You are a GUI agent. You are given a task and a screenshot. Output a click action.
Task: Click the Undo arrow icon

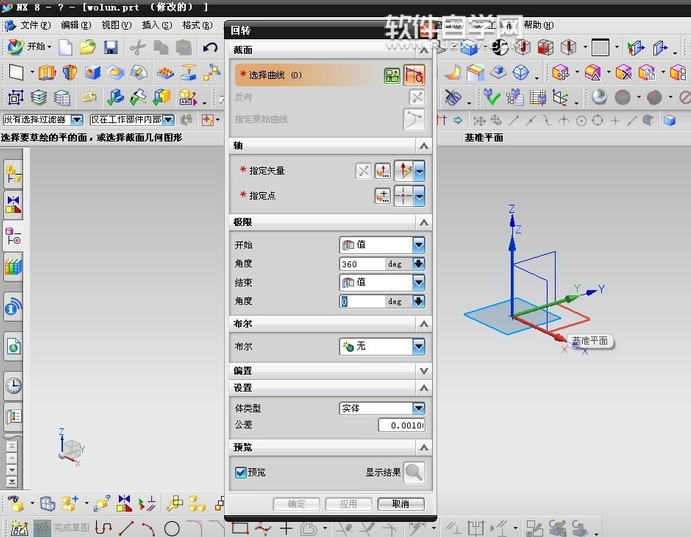tap(210, 47)
